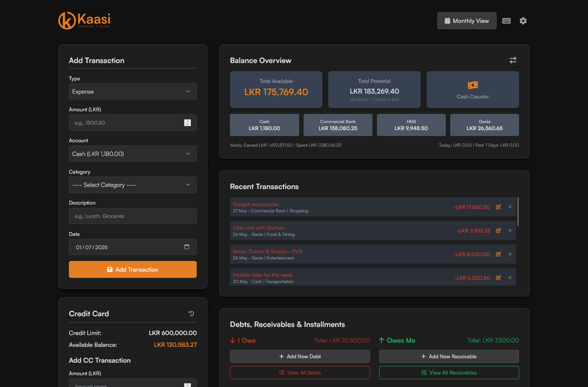Adjust the Amount field stepper arrows
The height and width of the screenshot is (387, 588).
pyautogui.click(x=188, y=123)
